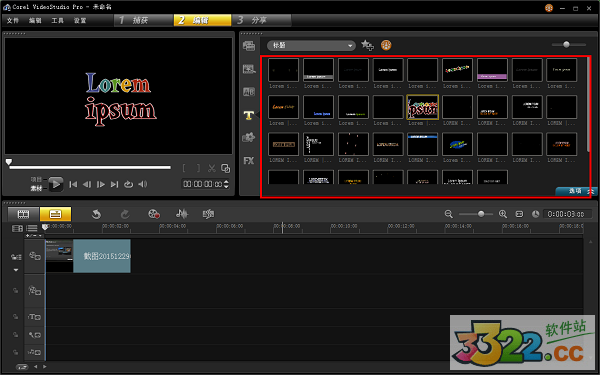Screen dimensions: 600x375
Task: Click the timecode stepper arrows
Action: (x=226, y=184)
